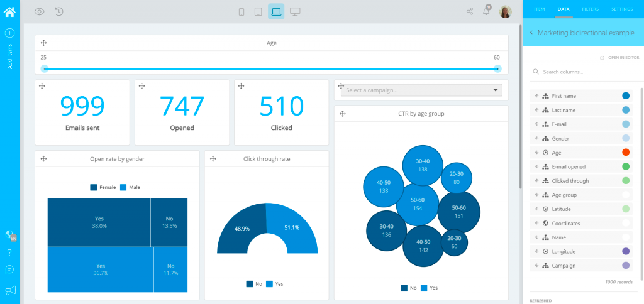Open the version history clock icon
This screenshot has width=644, height=304.
click(58, 11)
